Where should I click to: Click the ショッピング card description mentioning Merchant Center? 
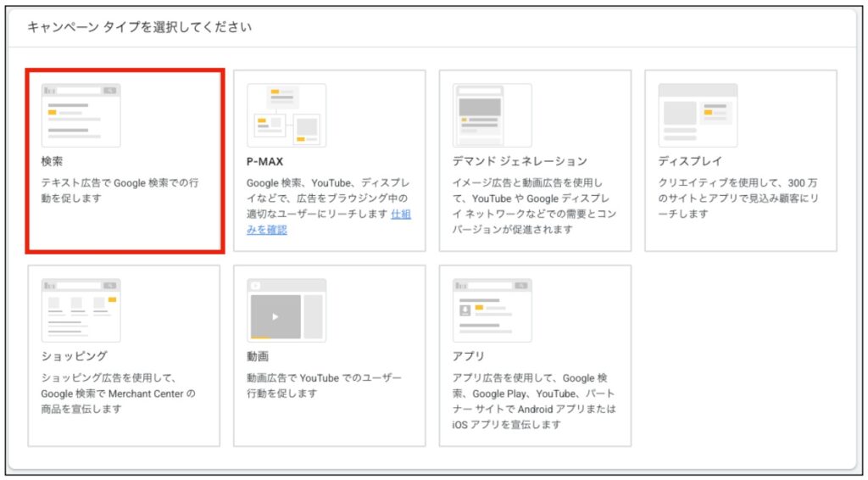click(118, 393)
